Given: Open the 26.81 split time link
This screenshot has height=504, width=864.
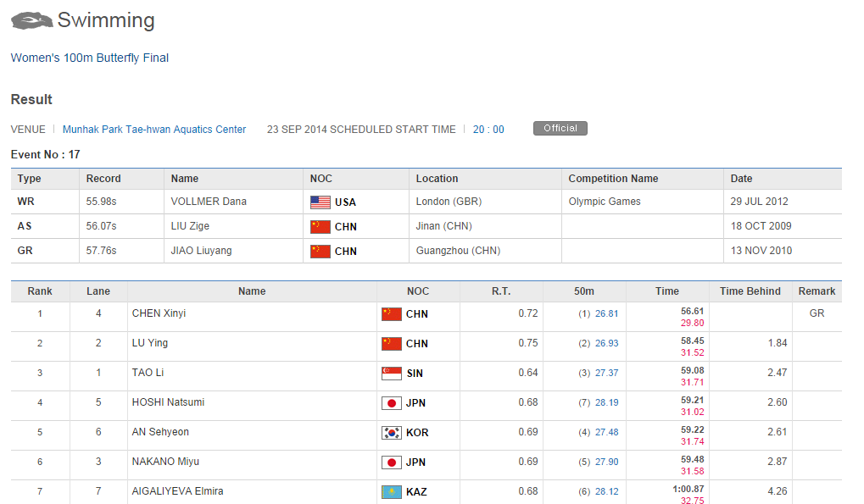Looking at the screenshot, I should (607, 313).
